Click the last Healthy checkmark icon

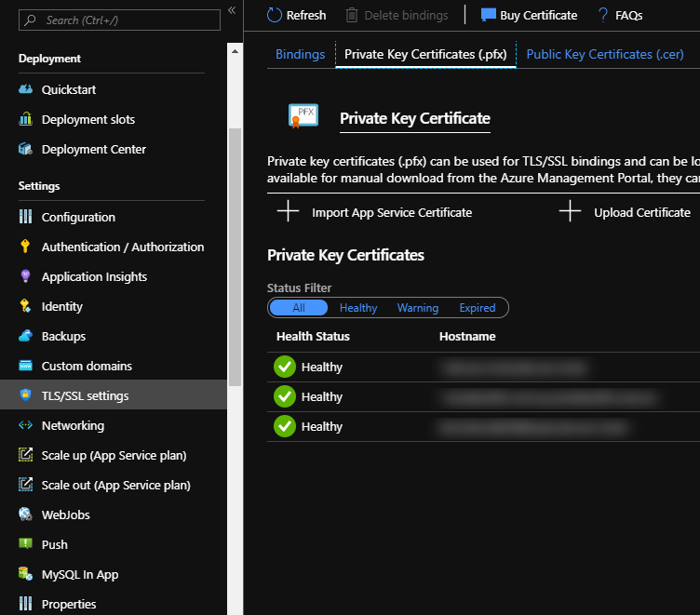click(x=285, y=426)
